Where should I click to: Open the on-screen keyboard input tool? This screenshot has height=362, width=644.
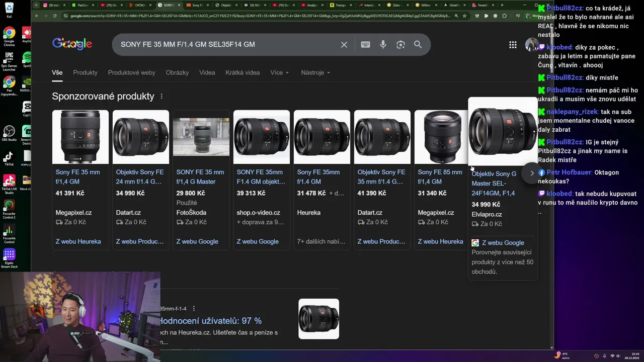coord(366,45)
